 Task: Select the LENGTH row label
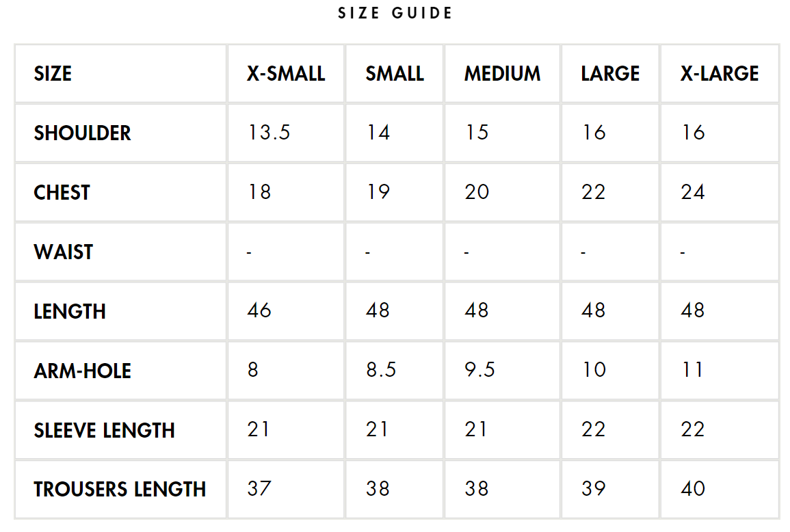click(70, 312)
